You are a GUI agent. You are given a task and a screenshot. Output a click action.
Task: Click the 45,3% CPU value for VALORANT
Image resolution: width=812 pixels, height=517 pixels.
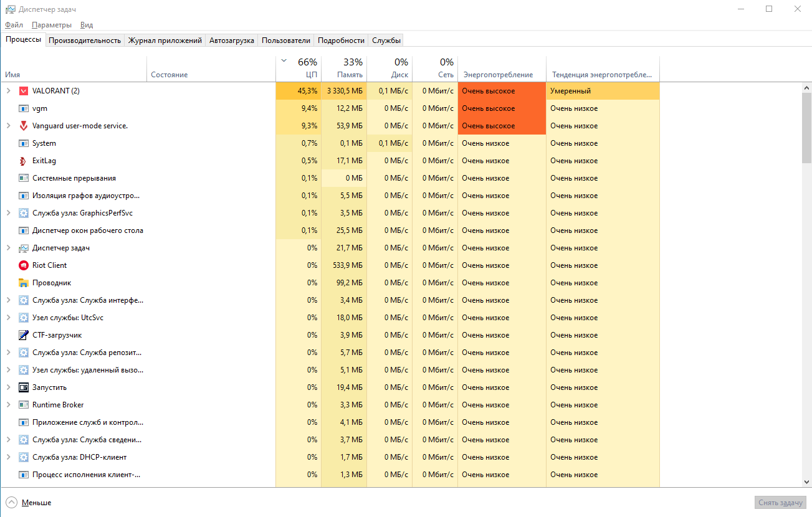[299, 91]
